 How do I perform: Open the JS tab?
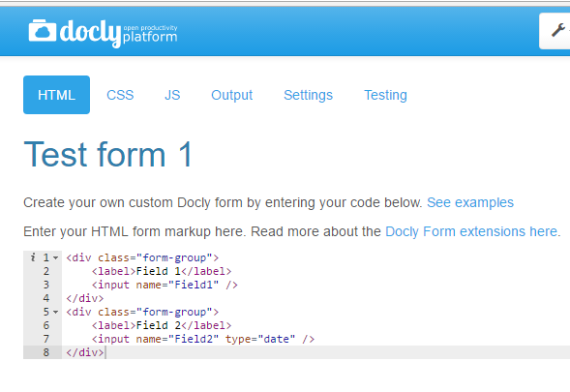coord(172,95)
